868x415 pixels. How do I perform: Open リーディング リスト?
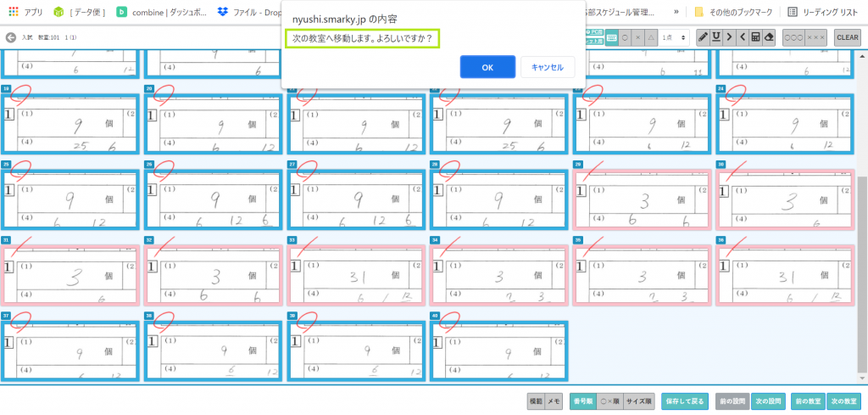(821, 12)
